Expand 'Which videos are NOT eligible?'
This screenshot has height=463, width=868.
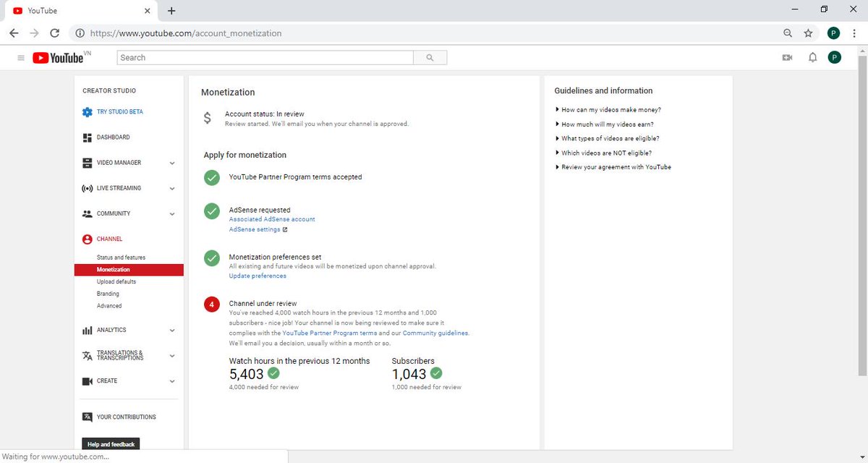tap(603, 153)
